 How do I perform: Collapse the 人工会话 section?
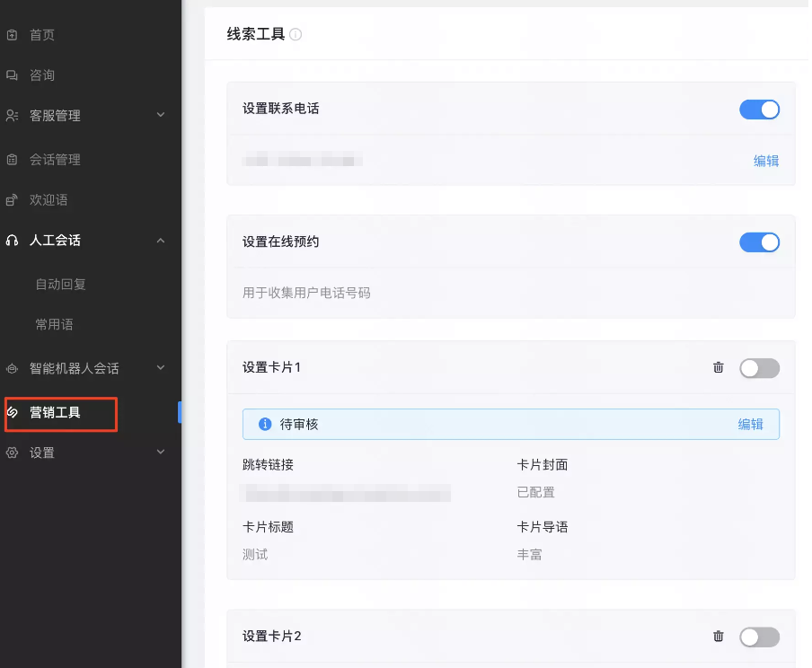pos(161,240)
